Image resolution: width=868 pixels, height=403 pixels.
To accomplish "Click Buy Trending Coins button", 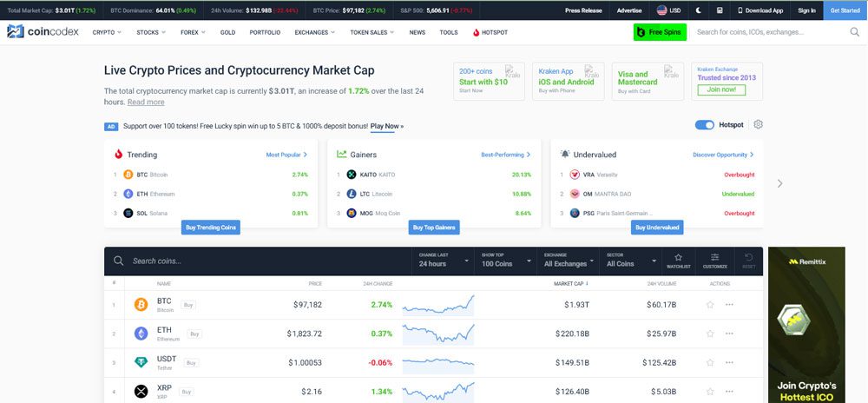I will [211, 228].
